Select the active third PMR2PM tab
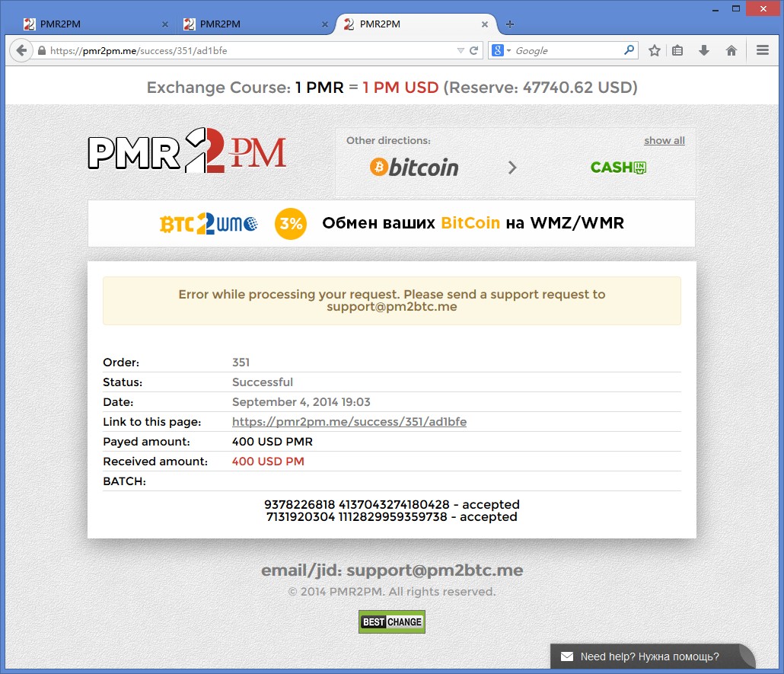 [x=416, y=24]
